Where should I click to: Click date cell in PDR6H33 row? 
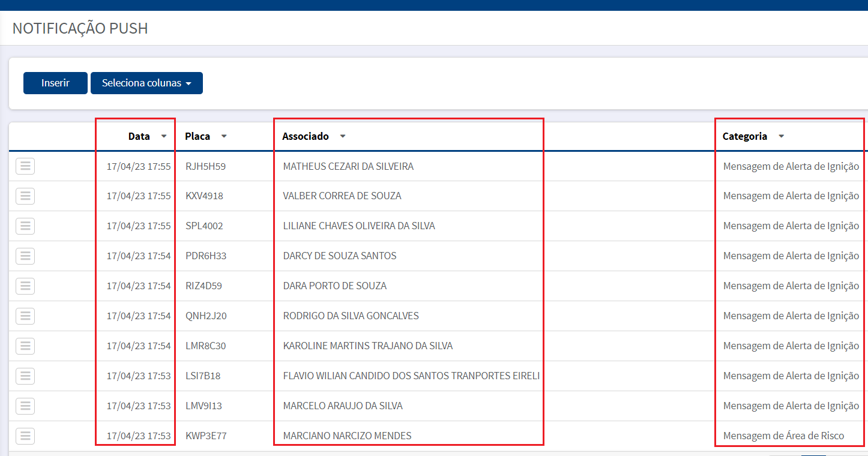tap(139, 256)
